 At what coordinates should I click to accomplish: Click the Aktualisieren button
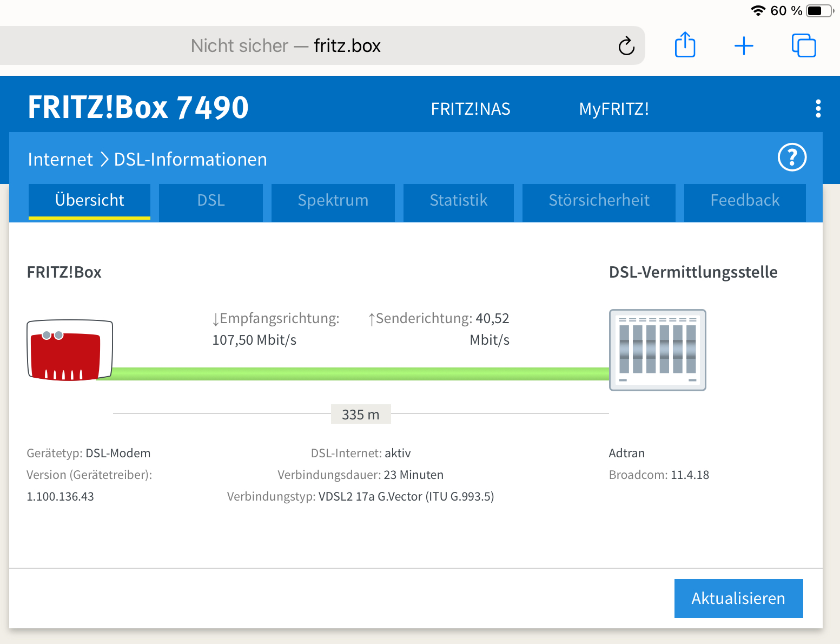coord(738,598)
